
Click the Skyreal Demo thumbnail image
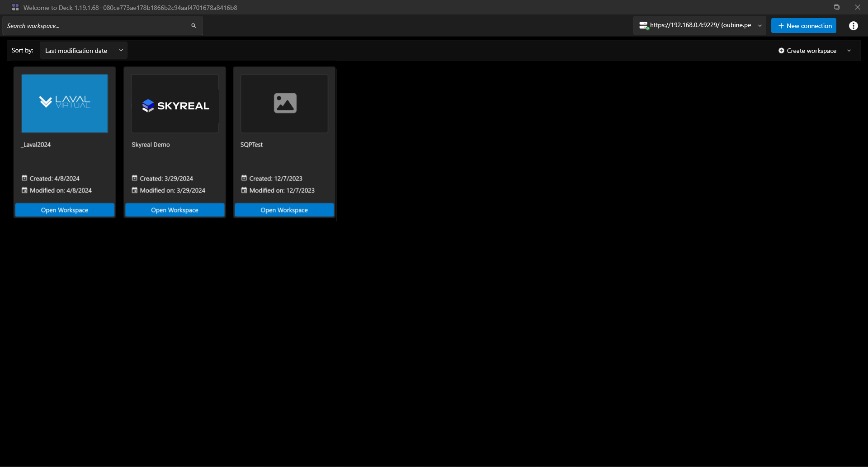tap(175, 104)
